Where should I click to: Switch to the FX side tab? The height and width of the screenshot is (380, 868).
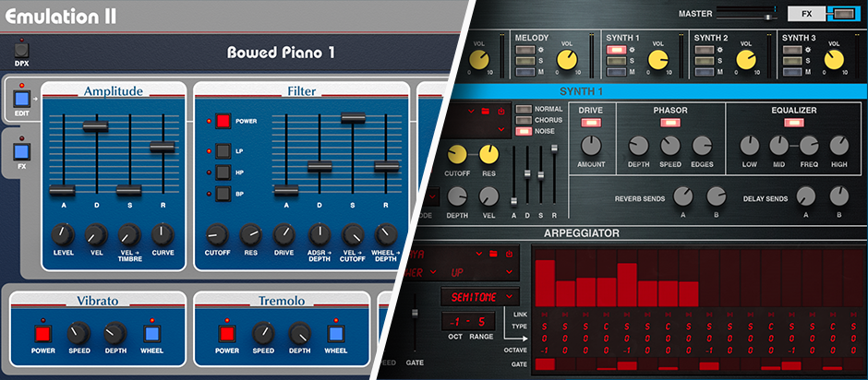point(22,150)
